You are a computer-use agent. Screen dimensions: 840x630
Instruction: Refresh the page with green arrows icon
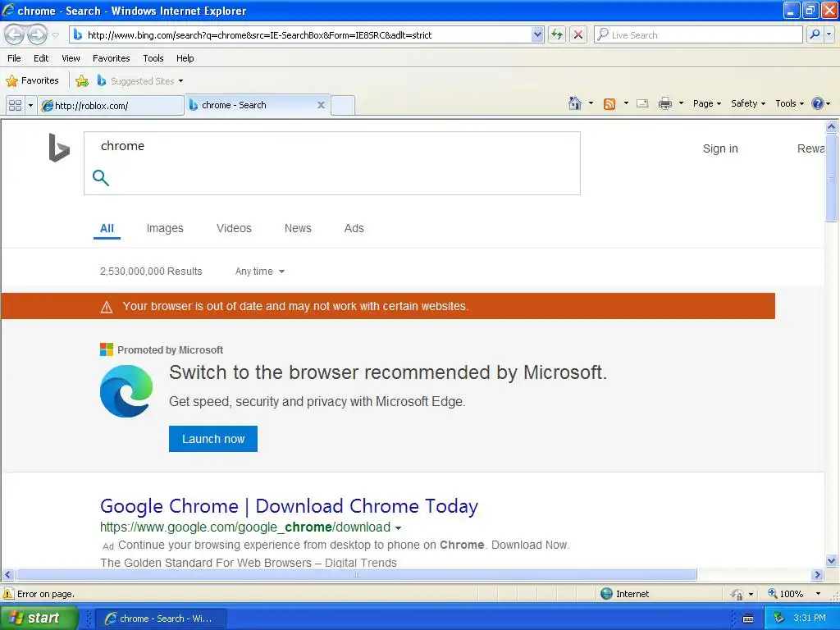(557, 34)
